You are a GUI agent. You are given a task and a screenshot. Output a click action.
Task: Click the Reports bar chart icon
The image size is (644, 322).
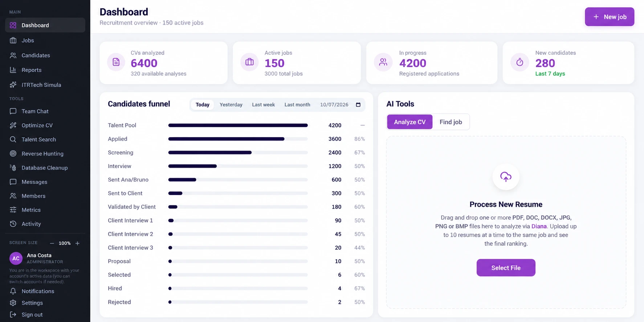13,70
